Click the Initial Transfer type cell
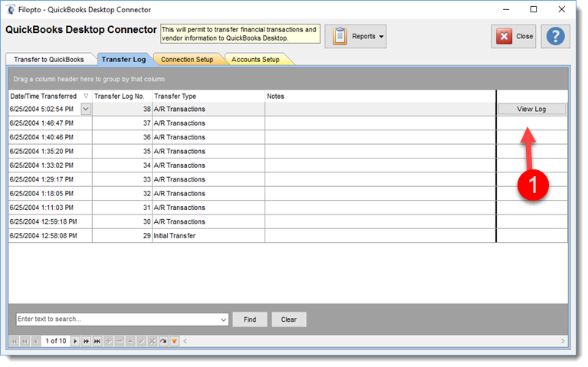Screen dimensions: 588x367 tap(209, 236)
